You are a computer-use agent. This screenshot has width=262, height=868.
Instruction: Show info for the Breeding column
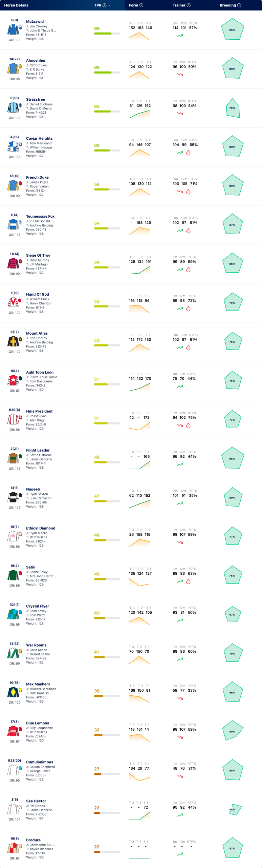tap(239, 5)
